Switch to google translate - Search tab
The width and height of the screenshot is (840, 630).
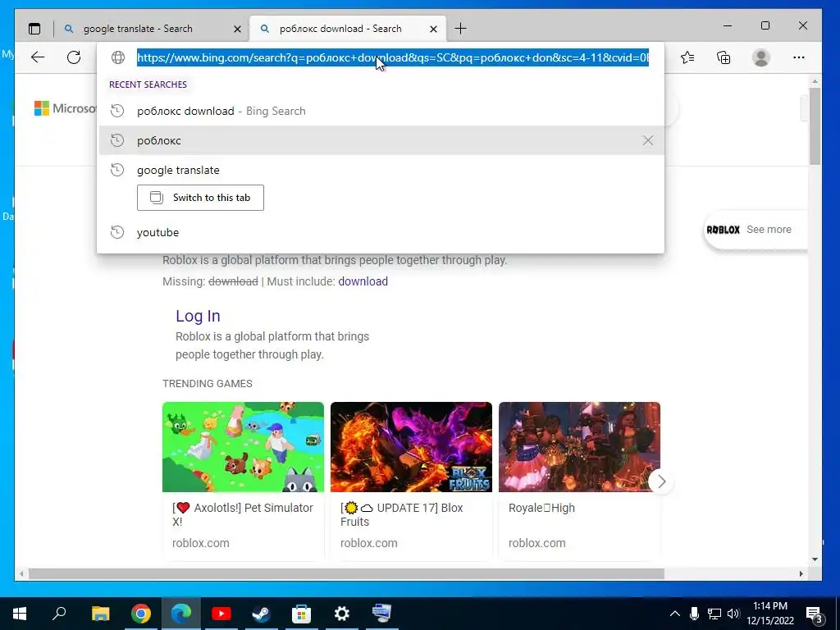point(152,29)
